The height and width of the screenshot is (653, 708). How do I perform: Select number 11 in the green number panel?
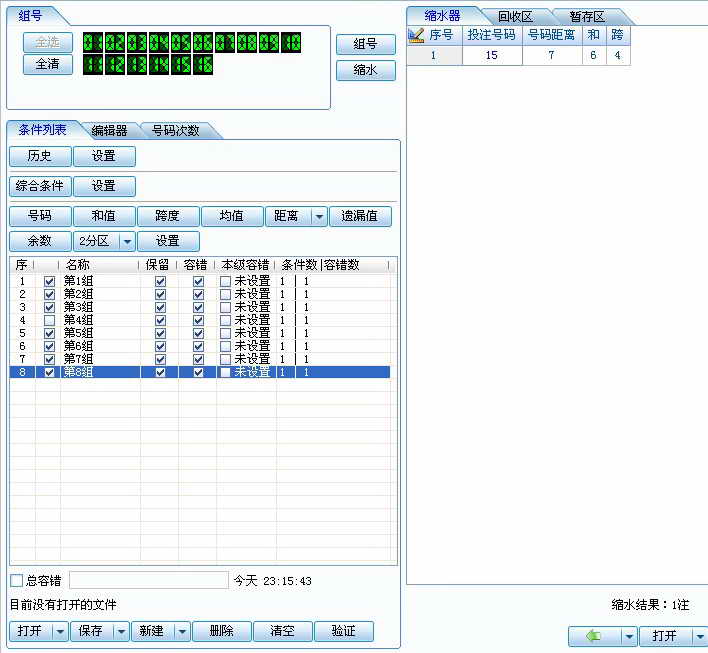point(92,64)
